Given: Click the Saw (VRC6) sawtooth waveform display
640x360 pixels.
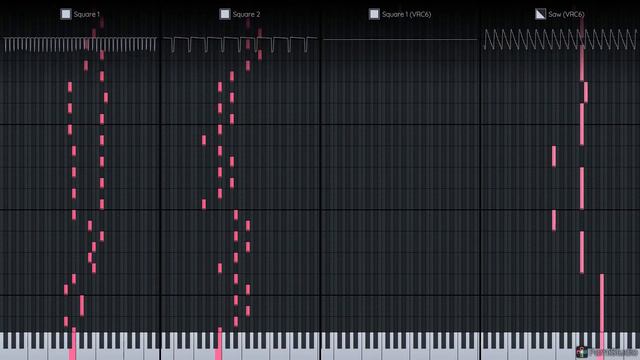Looking at the screenshot, I should 560,40.
